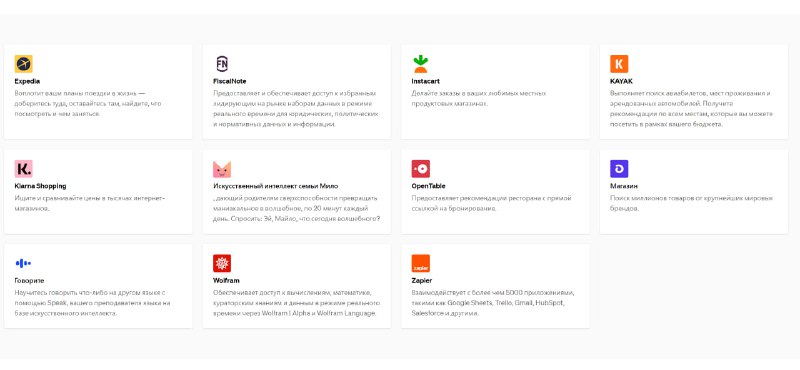Image resolution: width=800 pixels, height=370 pixels.
Task: Click the orange Zapier logo icon
Action: (420, 263)
